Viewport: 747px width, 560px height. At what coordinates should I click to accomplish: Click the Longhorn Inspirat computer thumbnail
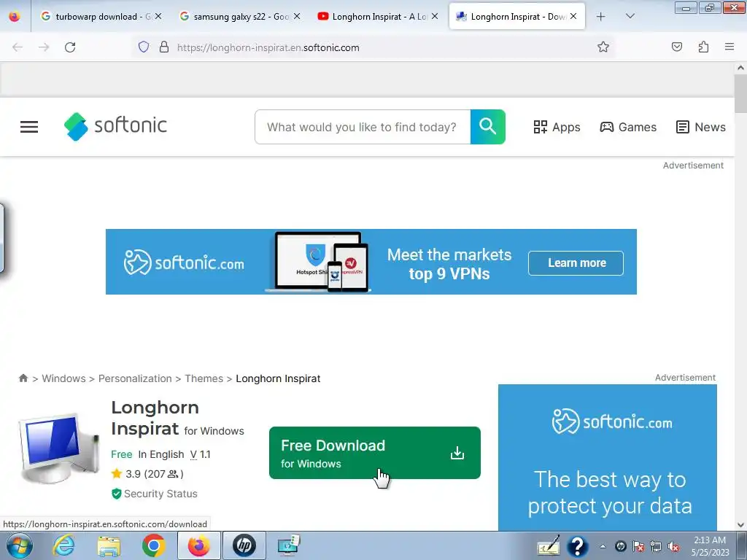(59, 448)
